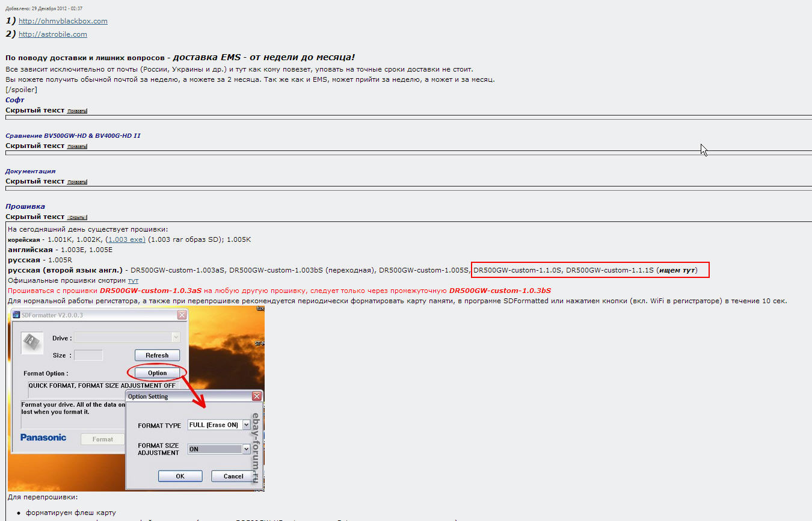Click the circled Option button
The width and height of the screenshot is (812, 521).
(x=157, y=373)
